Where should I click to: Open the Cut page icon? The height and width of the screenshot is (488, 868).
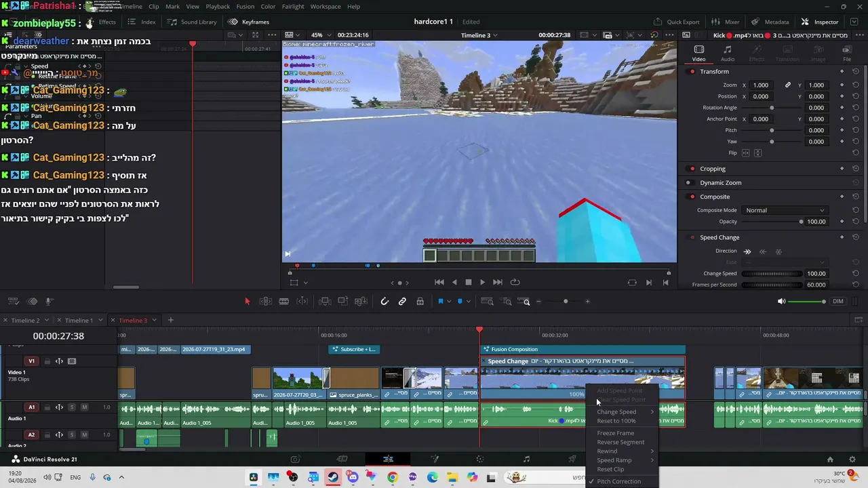pyautogui.click(x=342, y=459)
